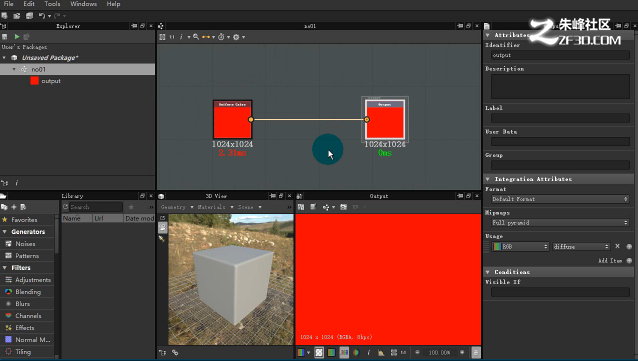The height and width of the screenshot is (361, 638).
Task: Collapse the Generators category in Library
Action: click(x=4, y=232)
